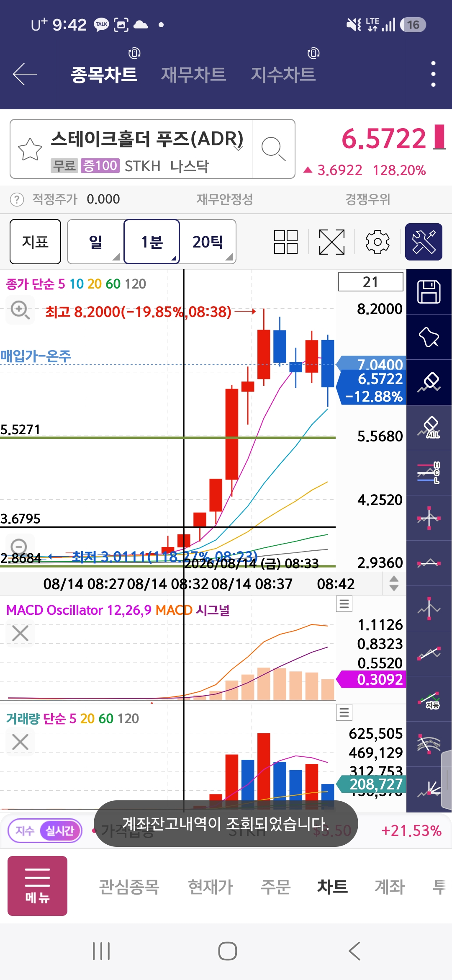Image resolution: width=452 pixels, height=980 pixels.
Task: Switch to multi-chart grid layout
Action: point(286,242)
